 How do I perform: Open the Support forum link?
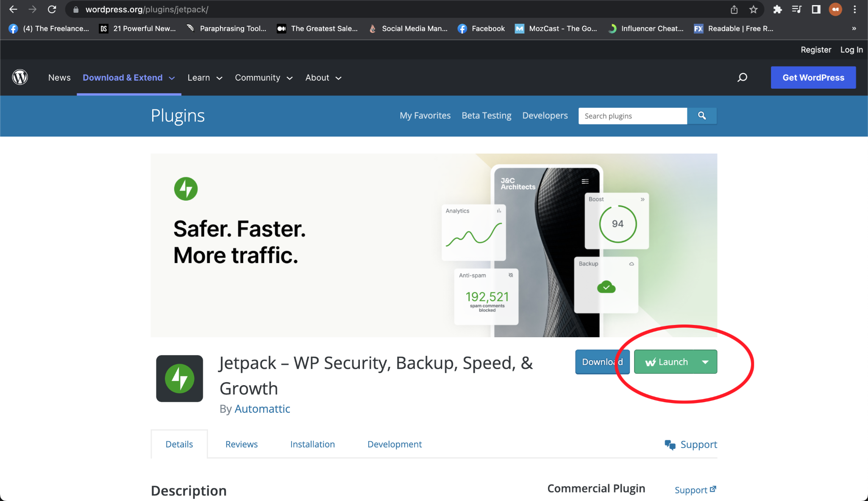point(691,445)
